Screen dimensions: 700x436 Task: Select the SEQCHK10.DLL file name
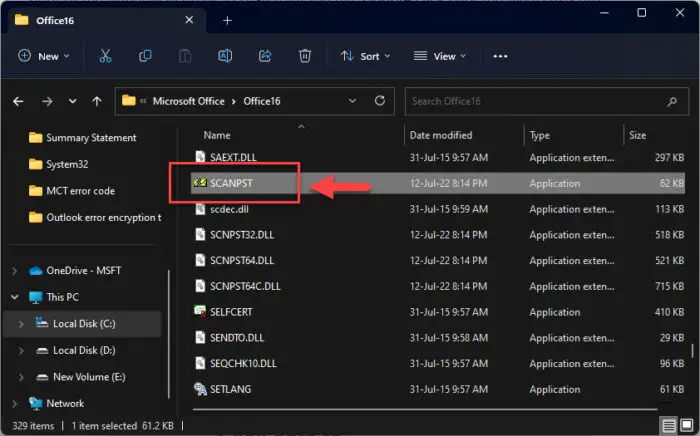point(243,363)
